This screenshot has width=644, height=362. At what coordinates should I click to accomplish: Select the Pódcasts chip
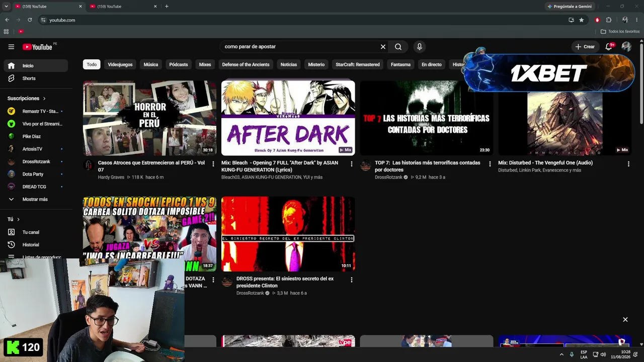[179, 64]
